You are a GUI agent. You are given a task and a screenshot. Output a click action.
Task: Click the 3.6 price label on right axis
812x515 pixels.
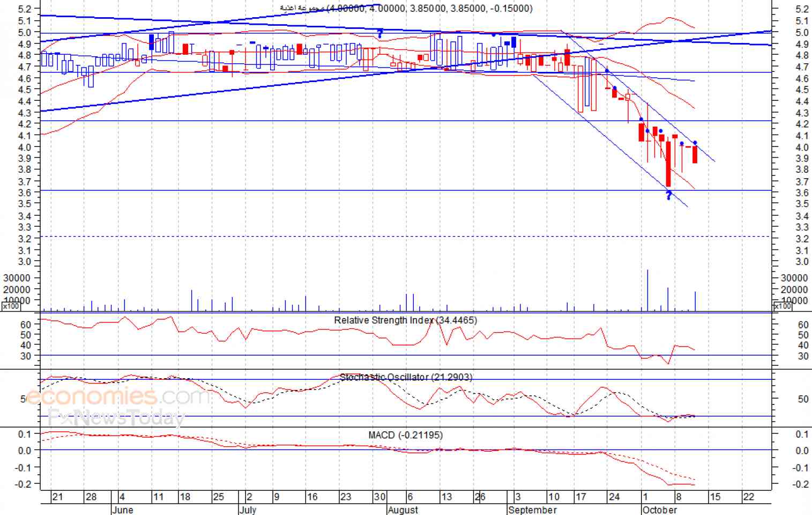point(802,193)
